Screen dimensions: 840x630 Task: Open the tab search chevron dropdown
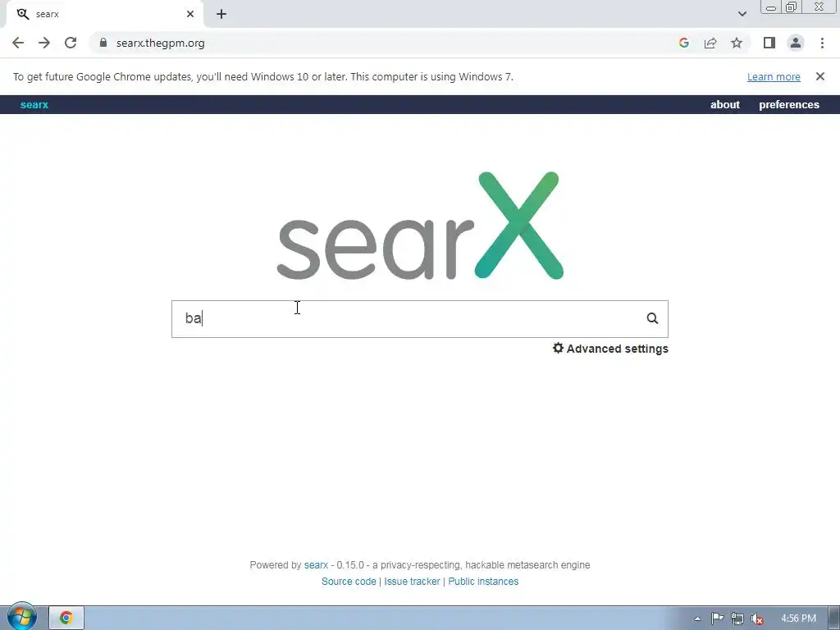coord(742,14)
